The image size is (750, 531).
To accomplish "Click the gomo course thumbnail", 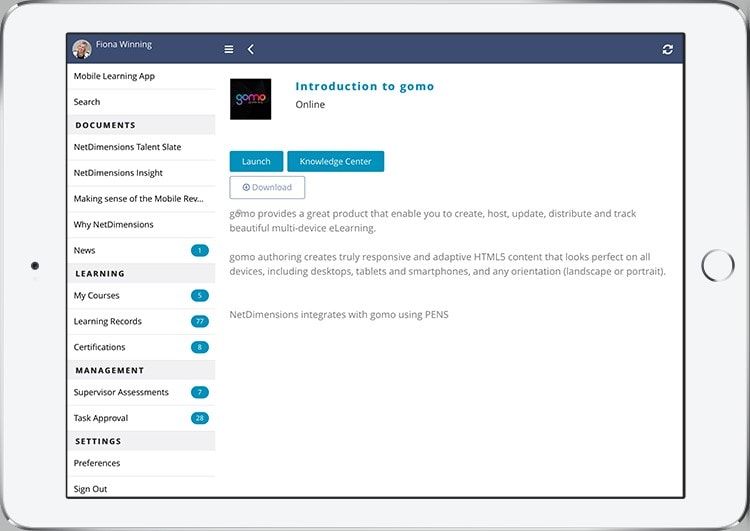I will tap(251, 99).
